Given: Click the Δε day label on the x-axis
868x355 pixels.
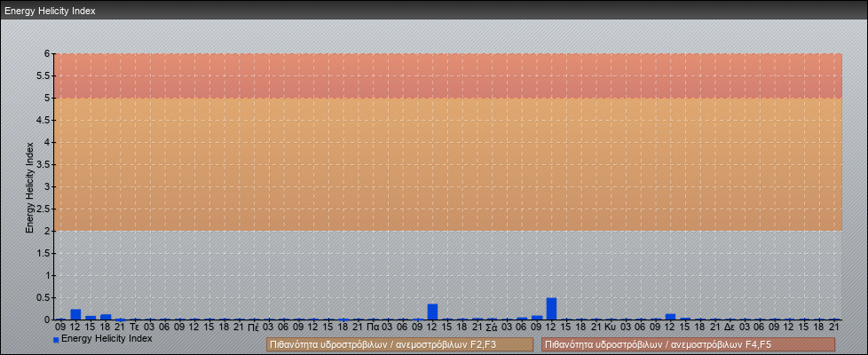Looking at the screenshot, I should (730, 327).
